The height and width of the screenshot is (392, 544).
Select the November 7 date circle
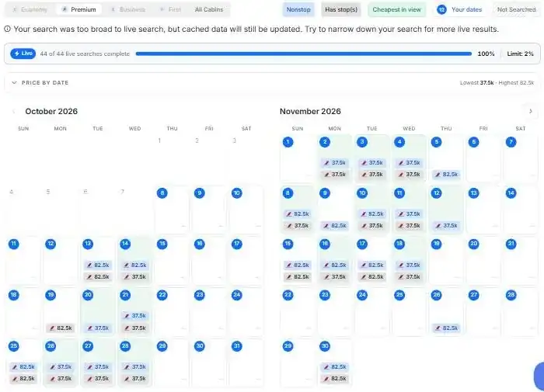(x=511, y=142)
